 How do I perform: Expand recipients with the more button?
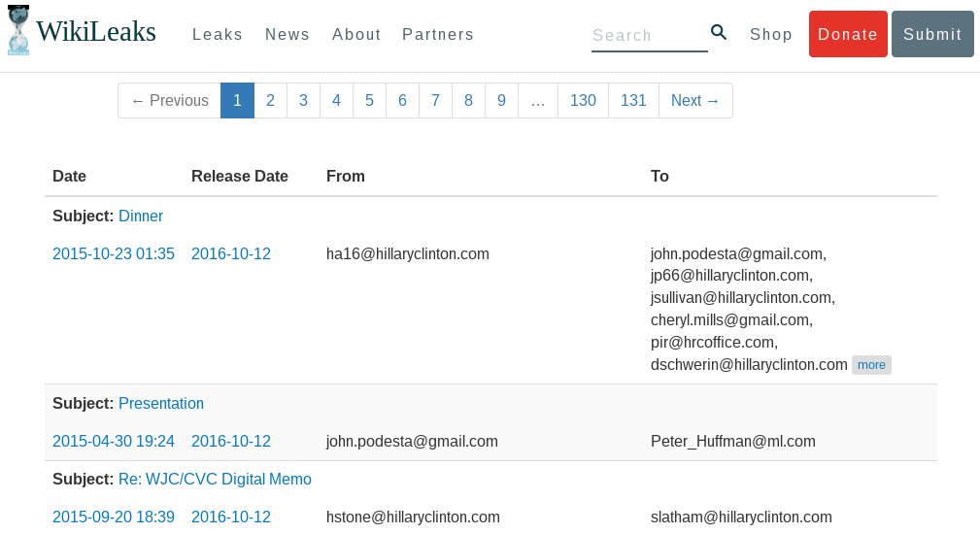tap(871, 365)
